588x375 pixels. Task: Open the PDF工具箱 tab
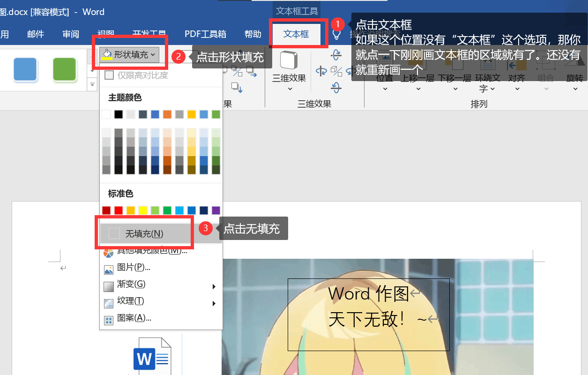tap(205, 34)
